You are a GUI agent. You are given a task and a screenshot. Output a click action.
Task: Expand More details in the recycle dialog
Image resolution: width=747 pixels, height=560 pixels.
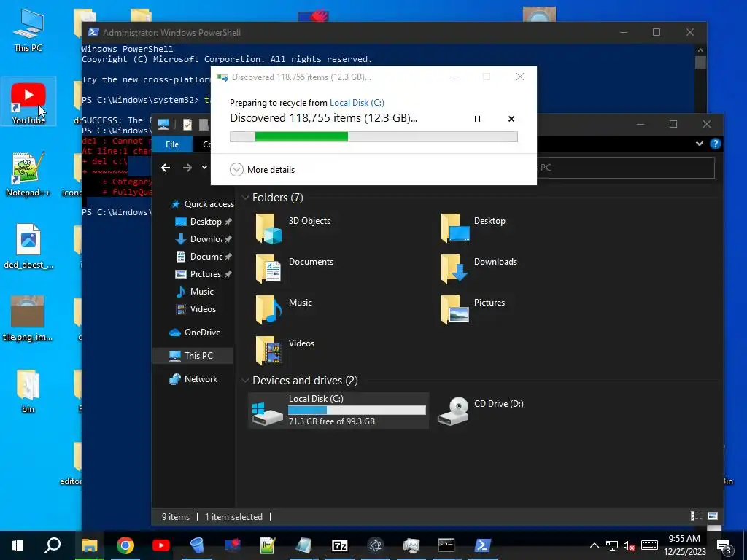[x=262, y=169]
